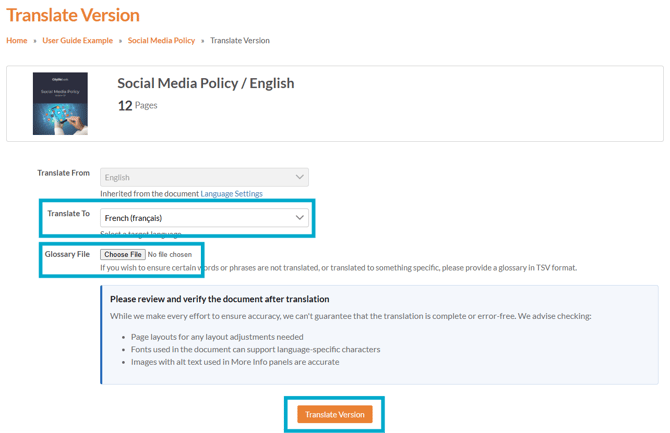
Task: Click the Translate From field label
Action: (63, 173)
